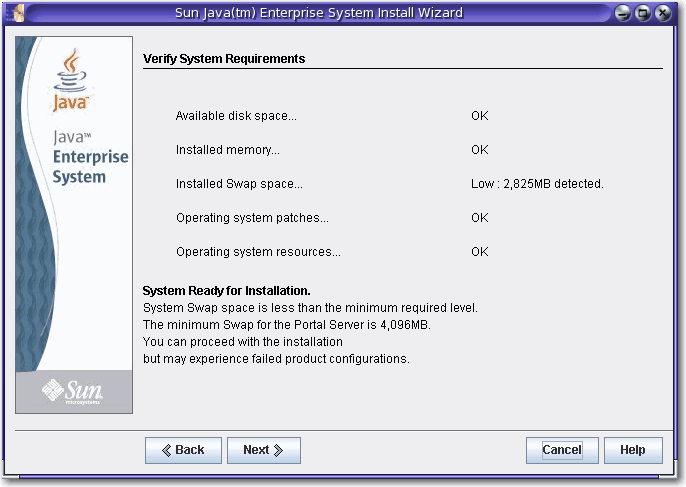Click the OK status for Available disk space
Screen dimensions: 686x487
pos(480,116)
